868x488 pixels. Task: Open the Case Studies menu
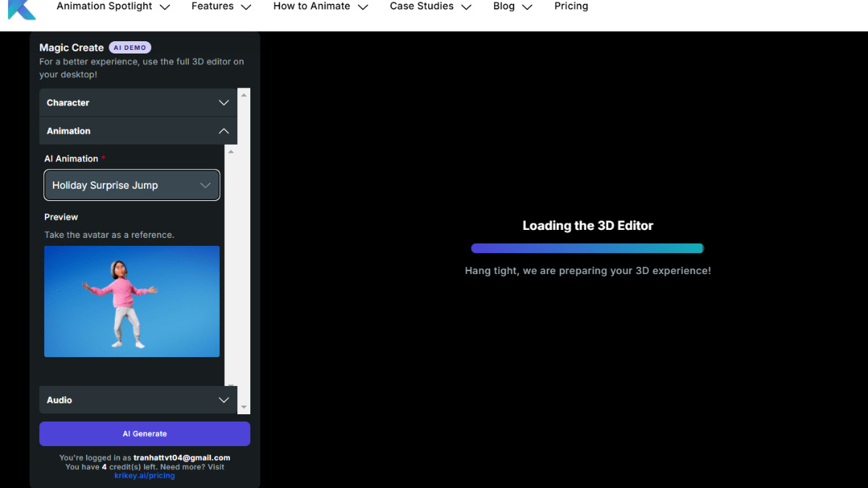430,7
